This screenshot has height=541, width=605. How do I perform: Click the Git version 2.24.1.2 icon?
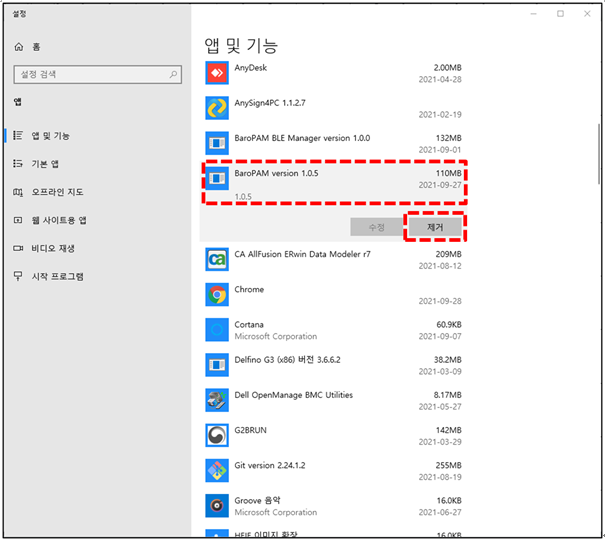(x=217, y=470)
